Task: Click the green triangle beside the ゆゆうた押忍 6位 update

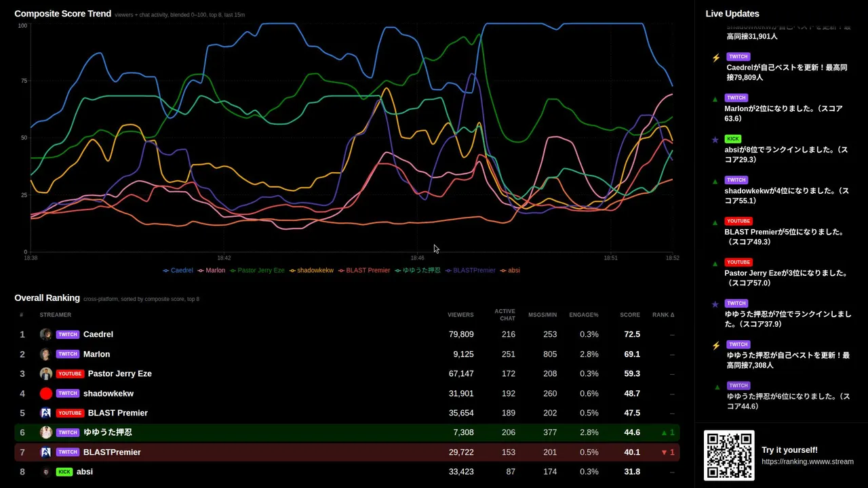Action: tap(717, 387)
